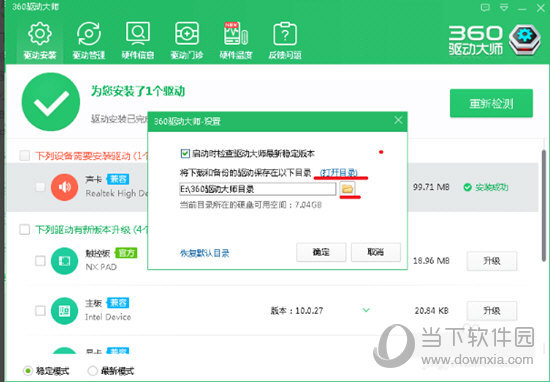Expand version dropdown for 主板 10.0.27
This screenshot has width=550, height=382.
(x=366, y=310)
